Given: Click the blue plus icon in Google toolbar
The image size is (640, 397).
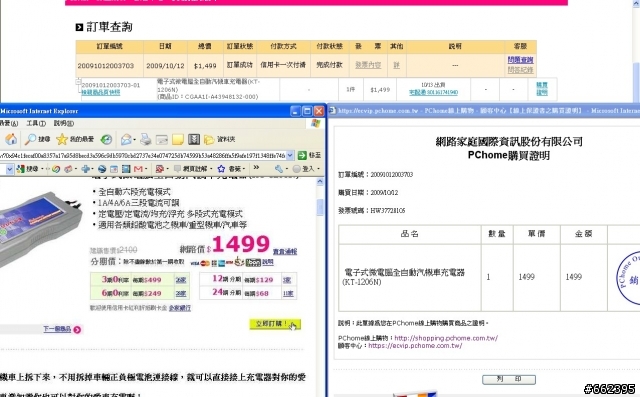Looking at the screenshot, I should point(86,169).
